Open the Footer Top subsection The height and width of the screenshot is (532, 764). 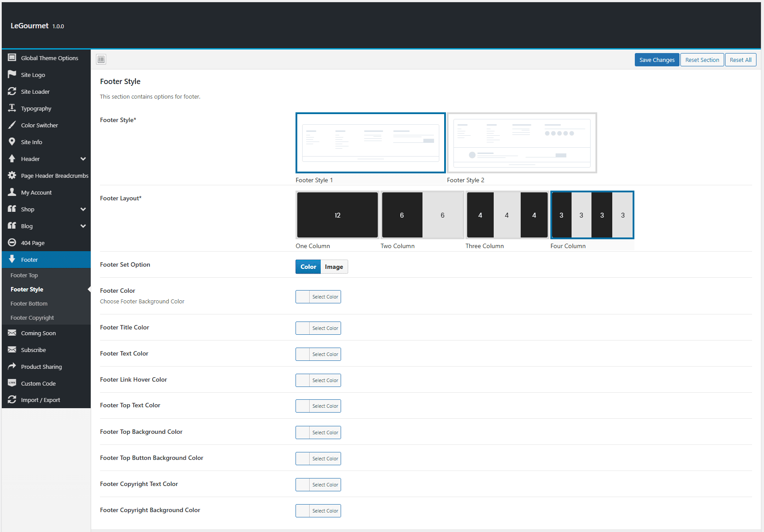coord(24,275)
